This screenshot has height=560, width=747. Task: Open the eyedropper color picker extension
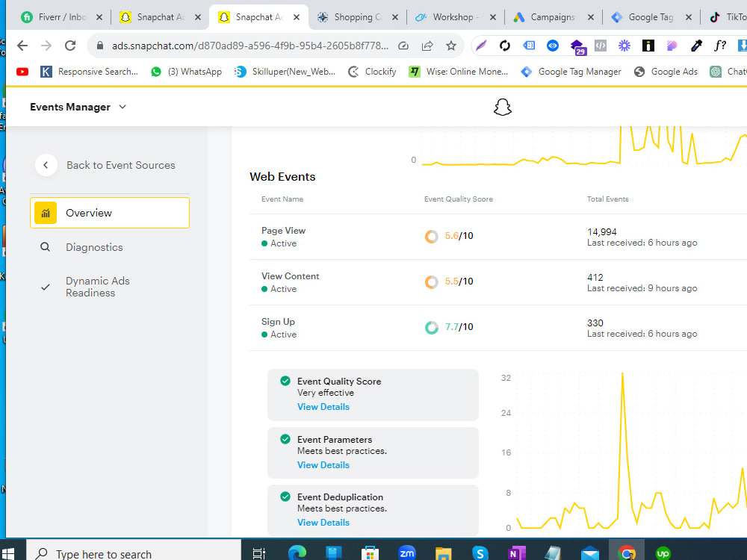click(x=696, y=46)
